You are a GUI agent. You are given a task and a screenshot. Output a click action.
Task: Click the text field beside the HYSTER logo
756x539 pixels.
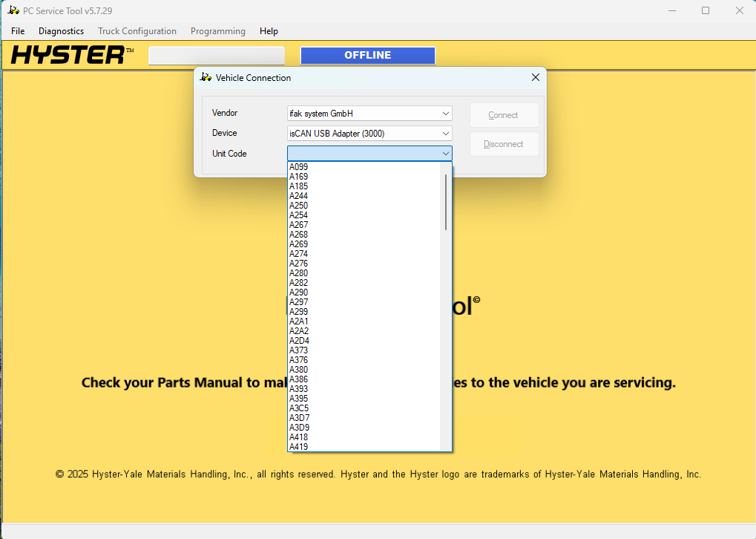click(216, 54)
